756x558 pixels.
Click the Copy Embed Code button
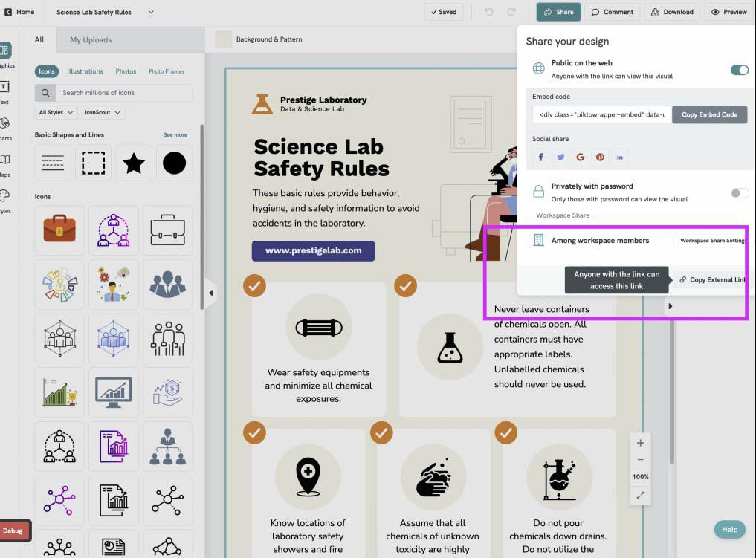pos(709,114)
